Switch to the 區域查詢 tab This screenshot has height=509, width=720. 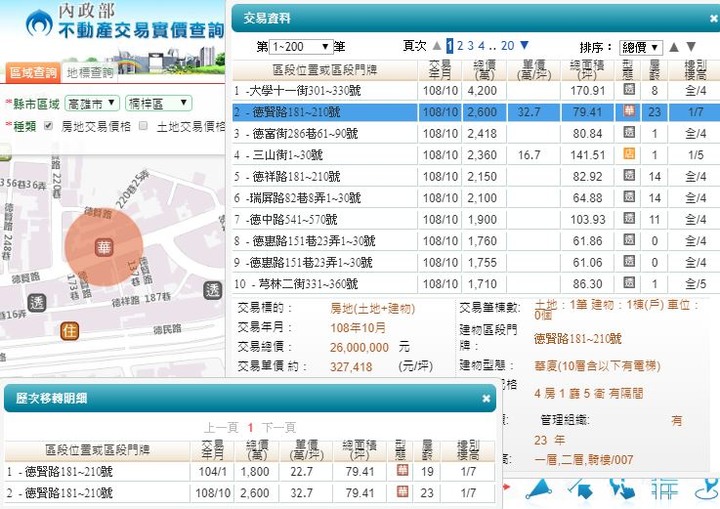coord(33,73)
